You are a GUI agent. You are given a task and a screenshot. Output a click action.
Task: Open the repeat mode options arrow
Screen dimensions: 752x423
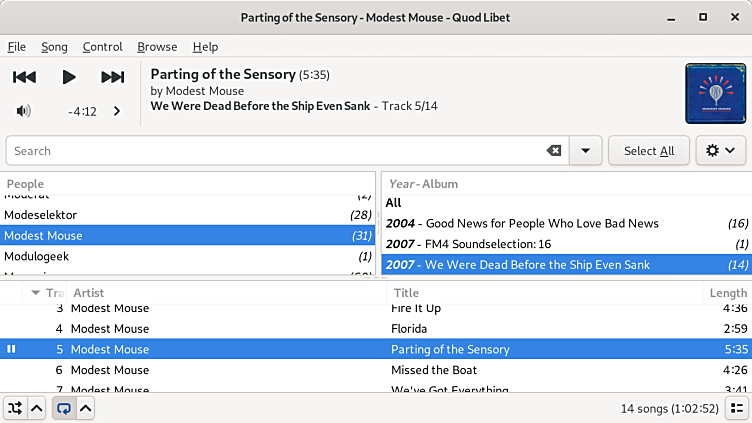pos(85,408)
